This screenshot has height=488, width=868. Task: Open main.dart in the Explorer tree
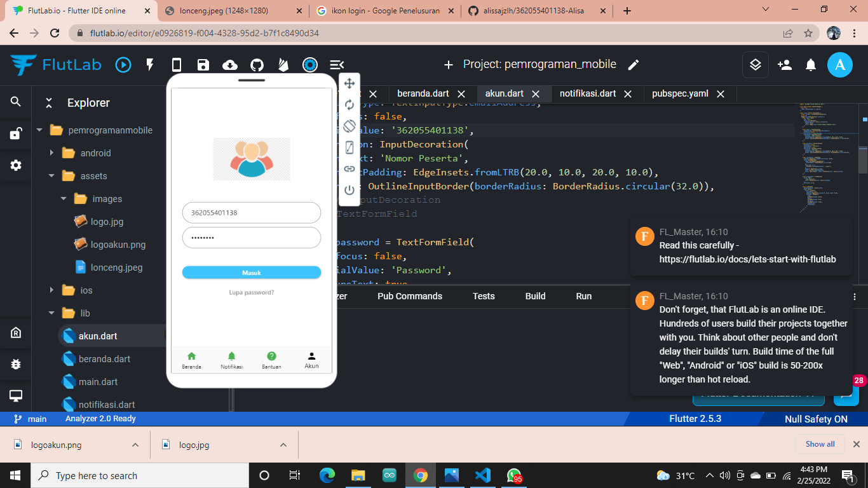pyautogui.click(x=98, y=382)
